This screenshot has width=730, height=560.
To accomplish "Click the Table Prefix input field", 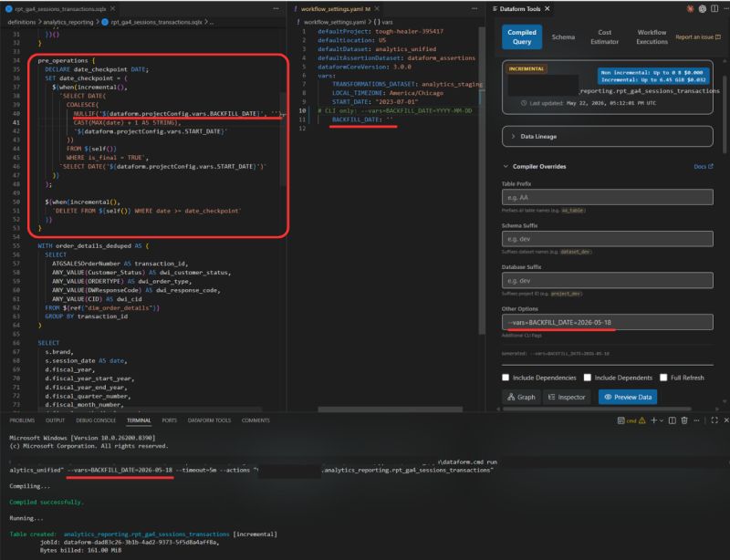I will (x=607, y=197).
